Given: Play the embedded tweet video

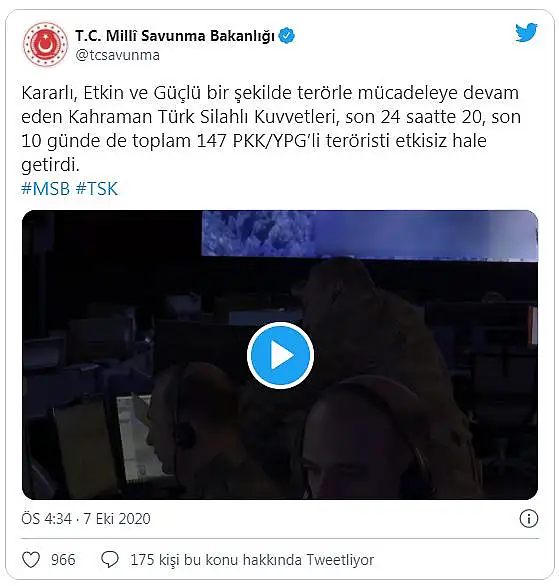Looking at the screenshot, I should 280,355.
